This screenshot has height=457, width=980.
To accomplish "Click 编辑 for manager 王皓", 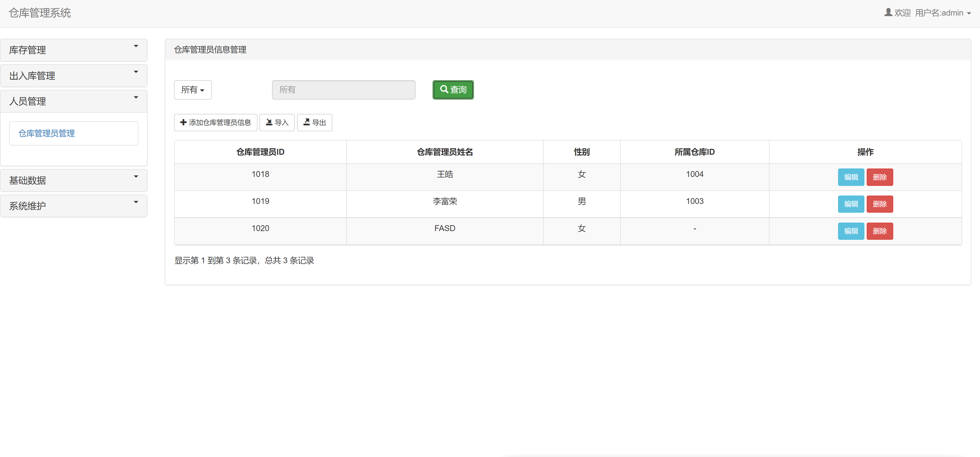I will tap(851, 177).
